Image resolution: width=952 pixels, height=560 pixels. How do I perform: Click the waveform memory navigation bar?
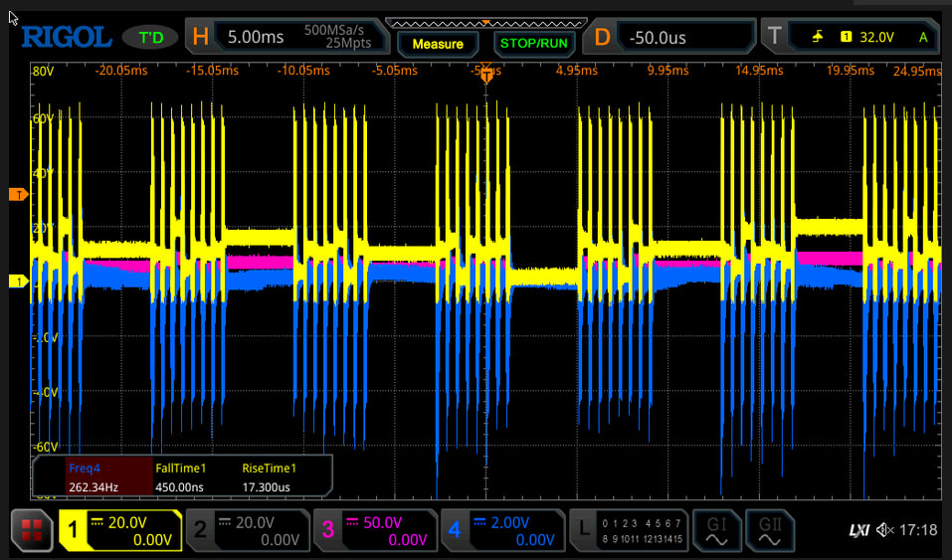(486, 24)
